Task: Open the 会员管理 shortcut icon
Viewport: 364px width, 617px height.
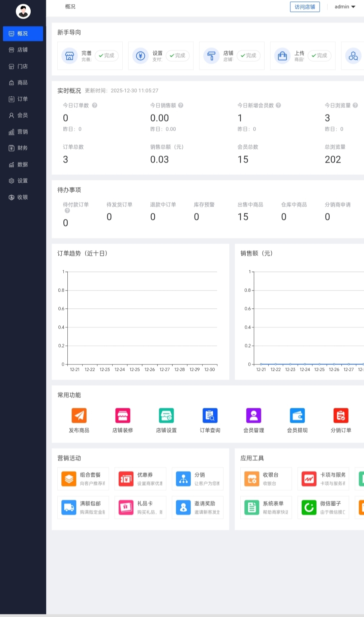Action: click(x=254, y=415)
